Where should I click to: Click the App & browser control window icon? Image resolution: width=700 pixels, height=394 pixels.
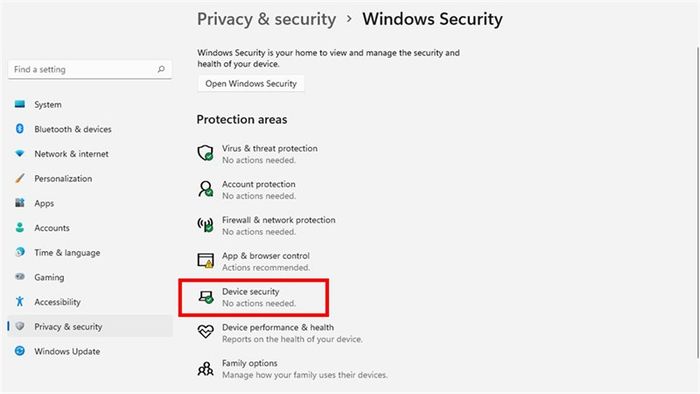click(205, 261)
